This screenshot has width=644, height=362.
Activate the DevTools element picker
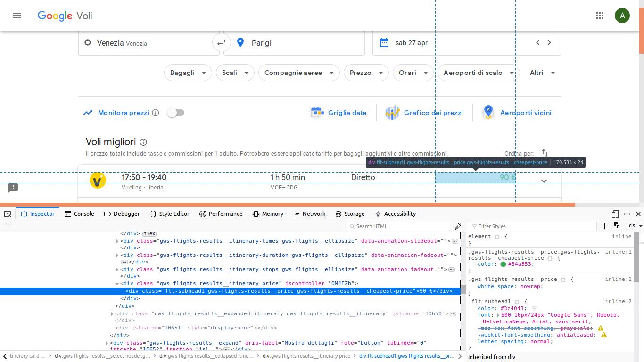coord(8,214)
